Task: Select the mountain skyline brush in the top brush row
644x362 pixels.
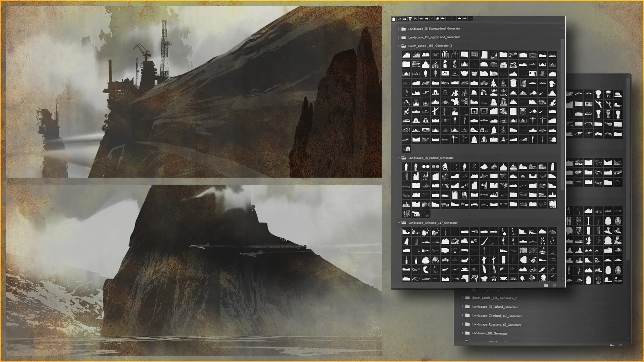Action: (x=406, y=54)
